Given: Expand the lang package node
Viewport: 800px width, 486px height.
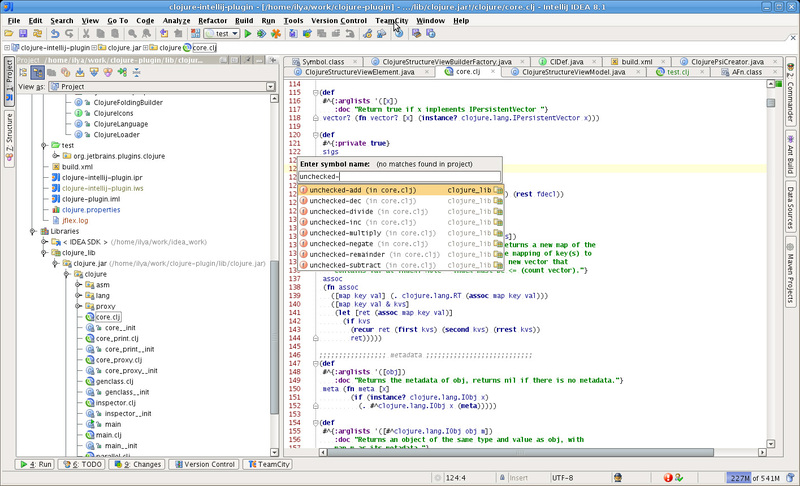Looking at the screenshot, I should (78, 296).
